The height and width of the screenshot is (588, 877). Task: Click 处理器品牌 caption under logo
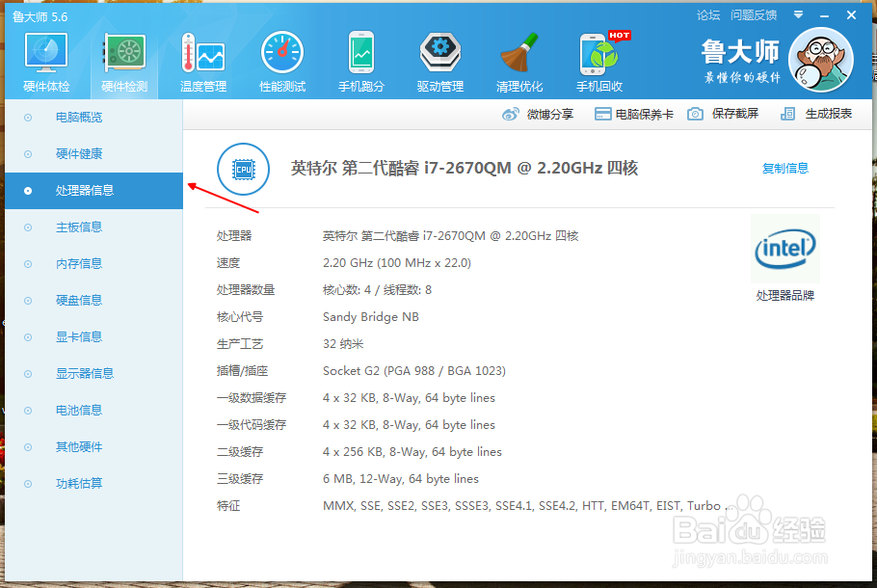(x=785, y=295)
